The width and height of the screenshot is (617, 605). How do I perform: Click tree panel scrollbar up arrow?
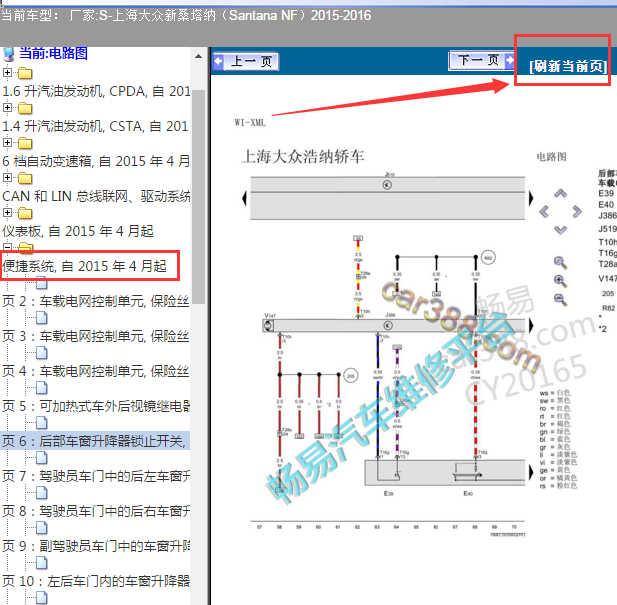tap(199, 56)
